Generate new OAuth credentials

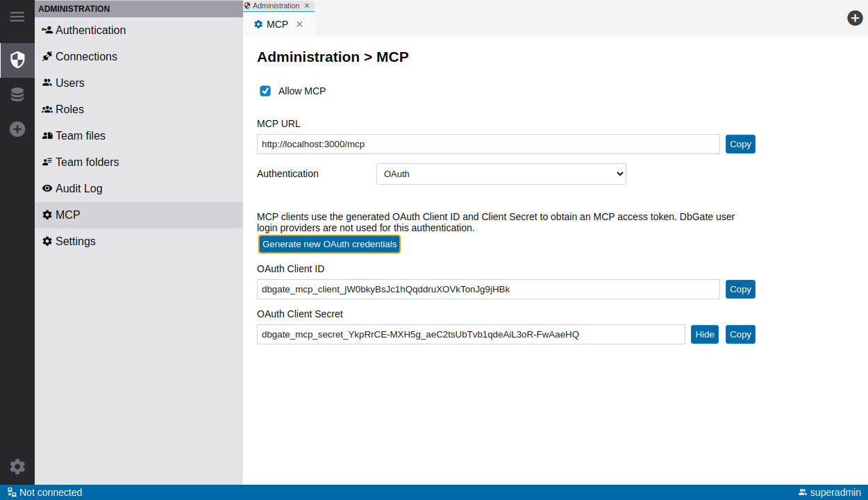point(330,244)
